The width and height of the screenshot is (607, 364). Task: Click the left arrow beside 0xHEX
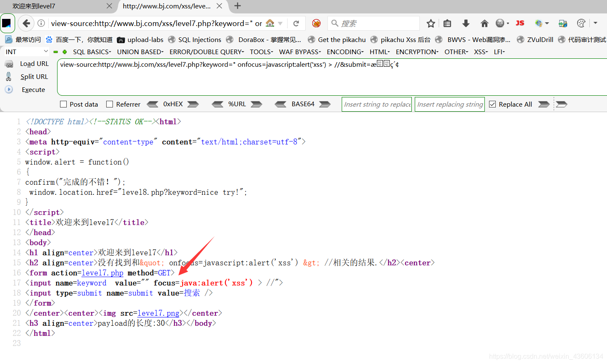click(x=152, y=104)
